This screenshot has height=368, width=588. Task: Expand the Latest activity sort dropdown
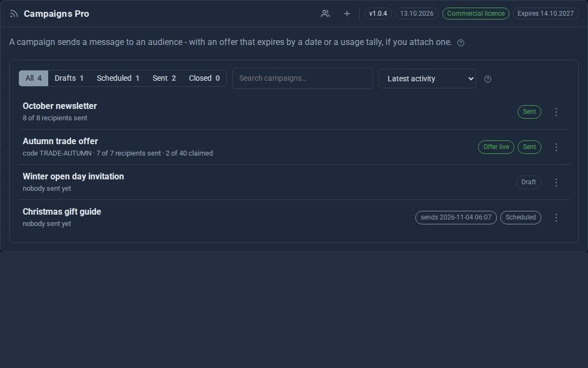coord(427,79)
